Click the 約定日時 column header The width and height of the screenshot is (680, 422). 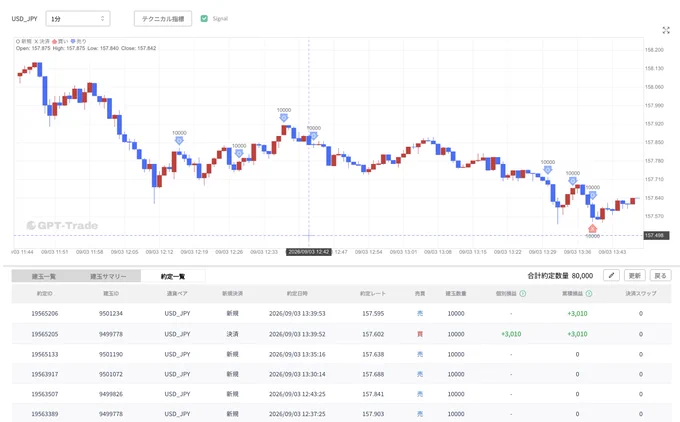click(297, 294)
